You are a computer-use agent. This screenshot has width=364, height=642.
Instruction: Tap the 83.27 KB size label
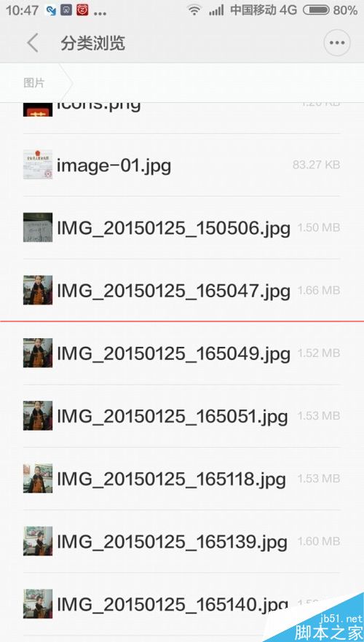(316, 165)
